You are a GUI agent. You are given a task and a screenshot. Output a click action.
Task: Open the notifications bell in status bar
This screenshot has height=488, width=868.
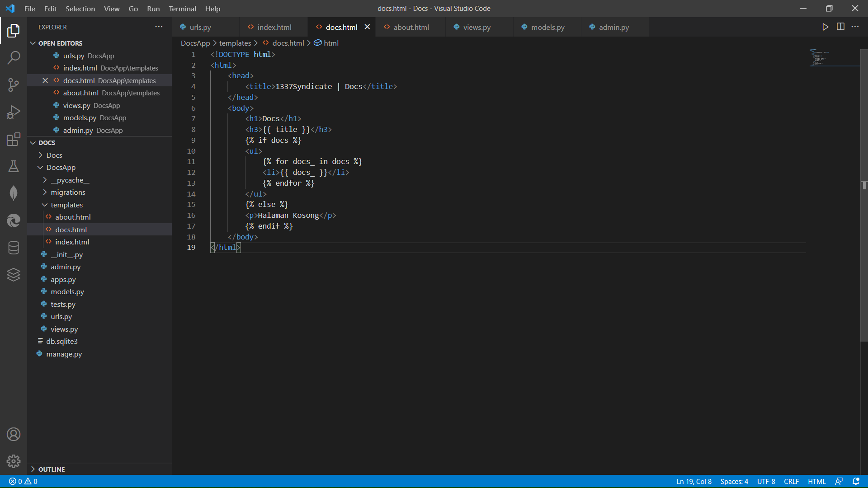(856, 481)
